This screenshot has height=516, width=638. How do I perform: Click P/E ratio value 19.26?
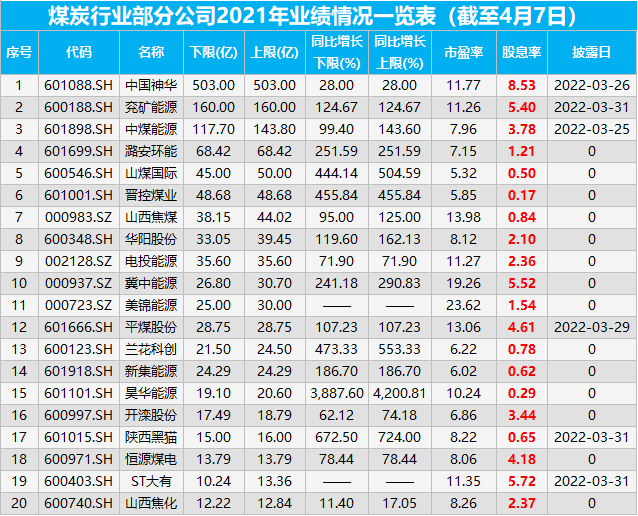coord(463,283)
